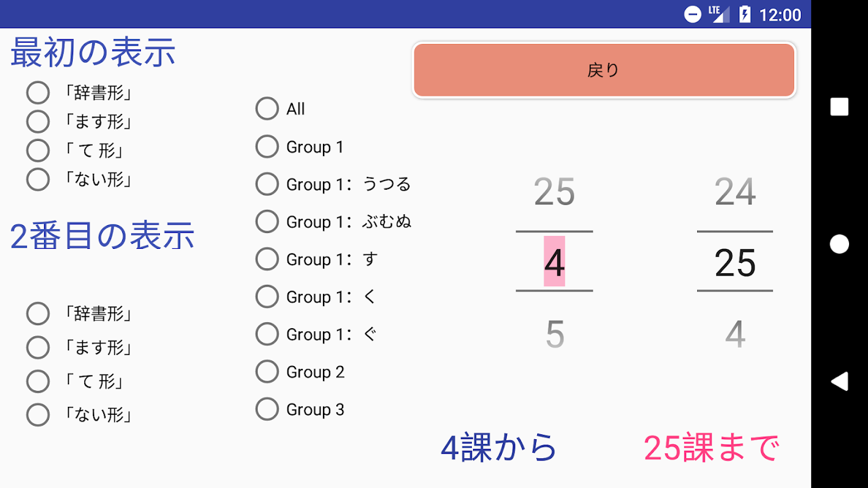The image size is (868, 488).
Task: Tap the selected 25 in end-lesson picker
Action: tap(735, 262)
